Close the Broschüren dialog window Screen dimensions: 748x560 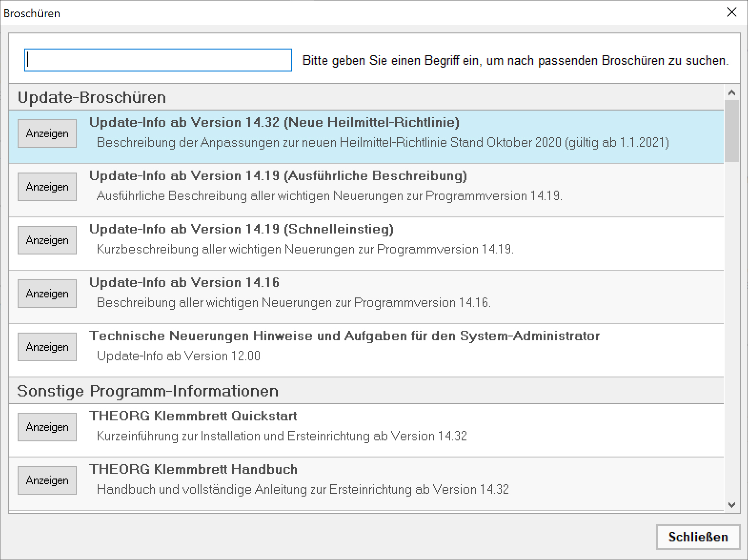point(732,12)
